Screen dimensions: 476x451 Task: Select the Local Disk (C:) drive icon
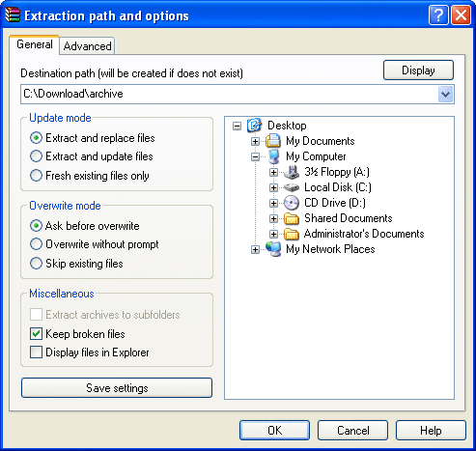(x=292, y=187)
